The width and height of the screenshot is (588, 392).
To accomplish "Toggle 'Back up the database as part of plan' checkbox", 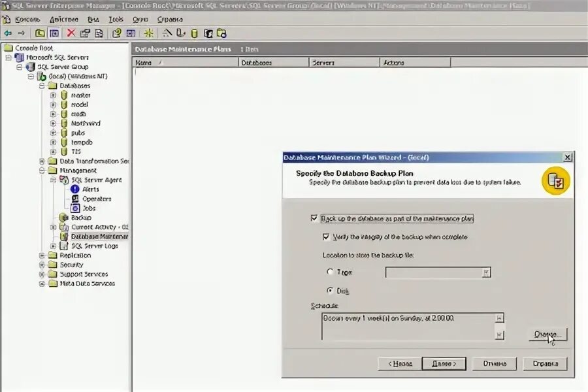I will pos(314,218).
